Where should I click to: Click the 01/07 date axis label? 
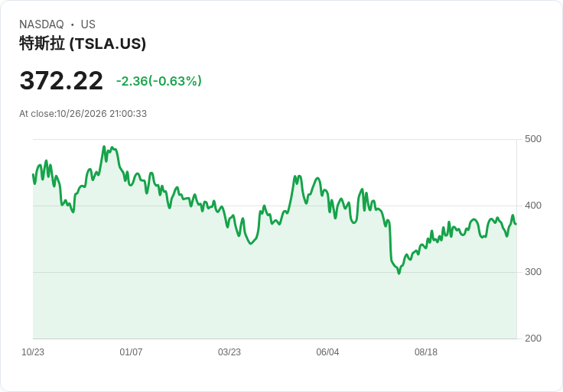coord(131,352)
